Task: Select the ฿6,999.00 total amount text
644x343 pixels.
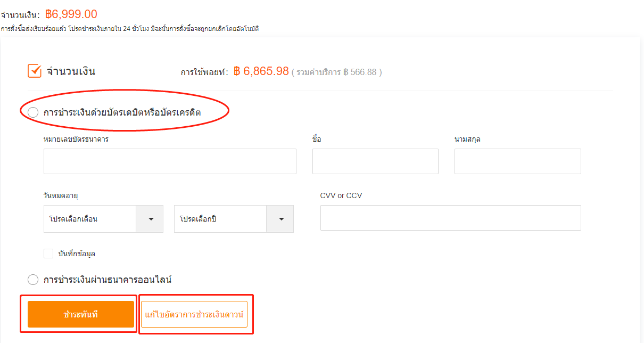Action: coord(71,14)
